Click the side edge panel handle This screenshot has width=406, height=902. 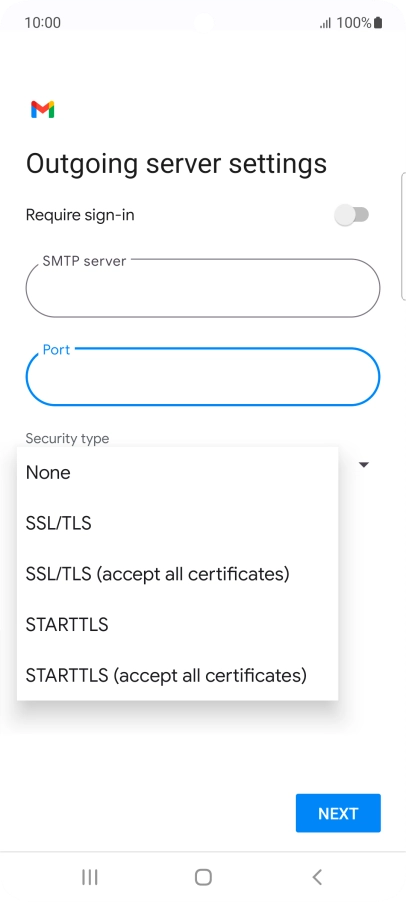pos(403,236)
